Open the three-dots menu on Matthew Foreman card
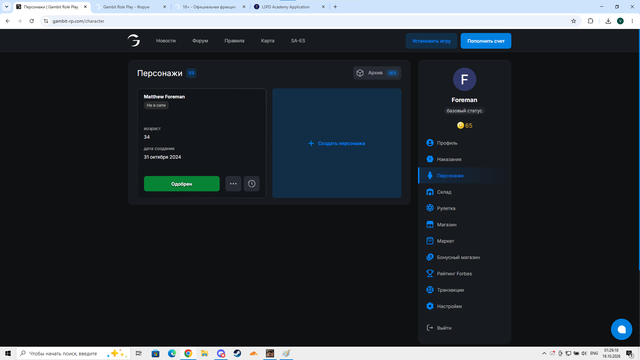The height and width of the screenshot is (360, 640). (233, 184)
